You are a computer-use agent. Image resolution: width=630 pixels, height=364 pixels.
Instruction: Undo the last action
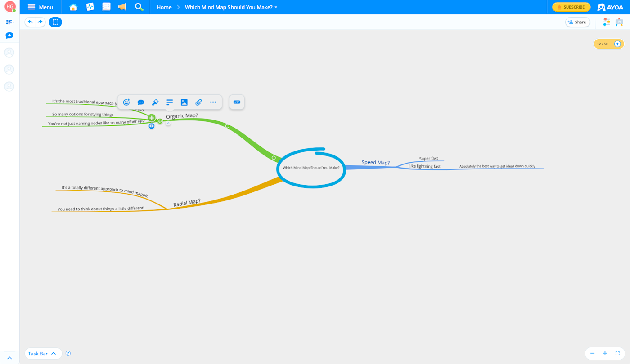(30, 22)
